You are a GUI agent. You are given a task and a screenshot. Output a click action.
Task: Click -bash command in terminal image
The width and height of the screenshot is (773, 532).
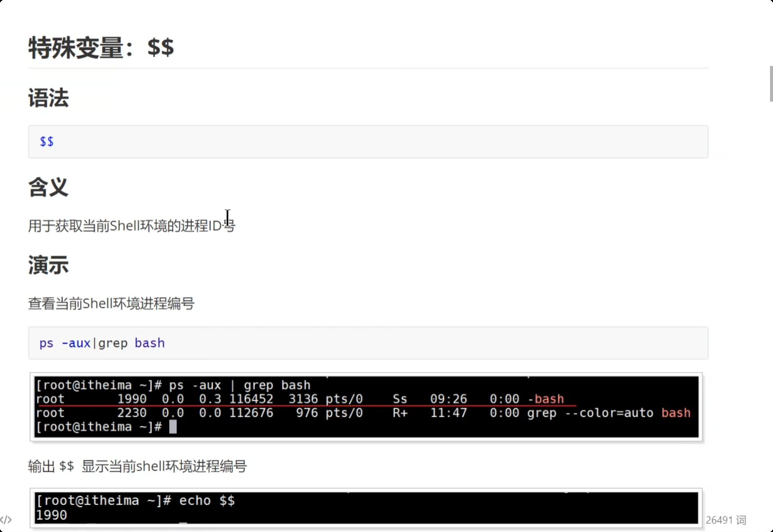[x=546, y=399]
